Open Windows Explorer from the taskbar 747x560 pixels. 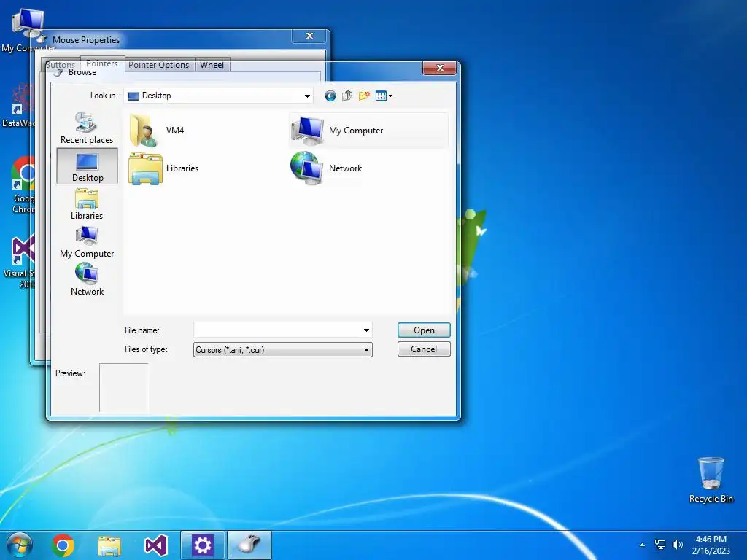109,545
